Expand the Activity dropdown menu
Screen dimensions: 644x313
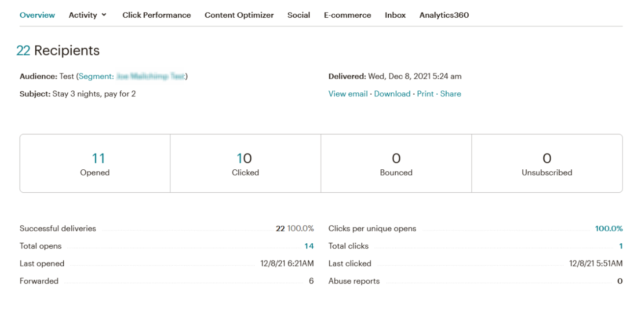[87, 15]
